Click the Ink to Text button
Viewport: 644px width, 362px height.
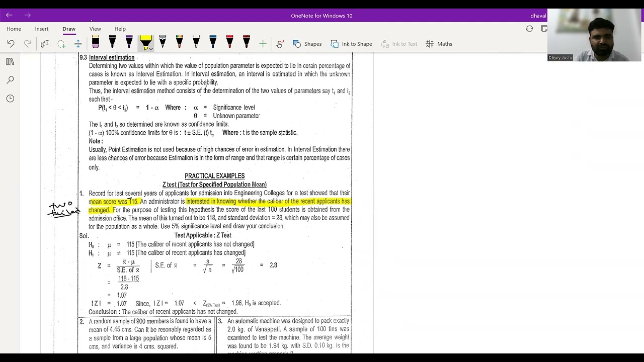pos(399,44)
